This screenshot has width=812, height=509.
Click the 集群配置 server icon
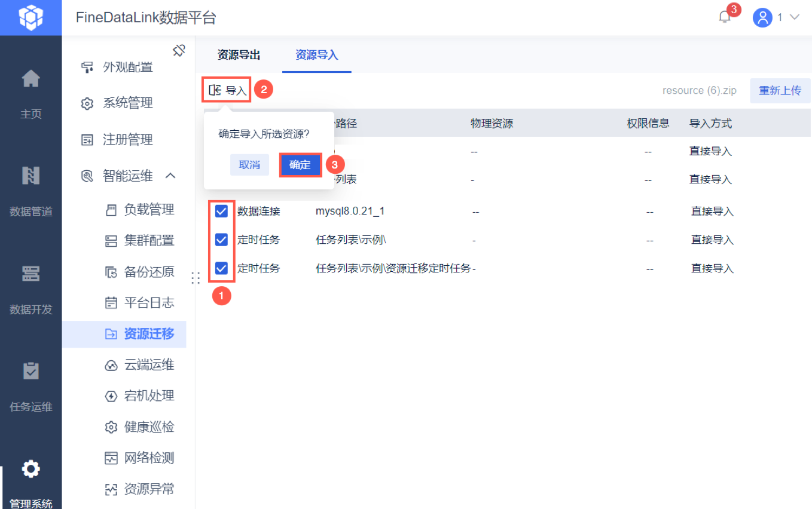coord(111,241)
